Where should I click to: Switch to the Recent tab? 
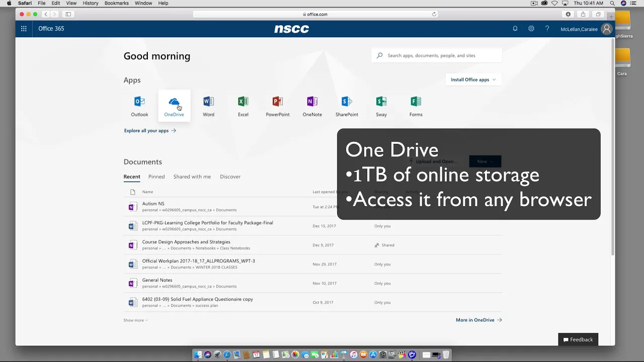(132, 176)
